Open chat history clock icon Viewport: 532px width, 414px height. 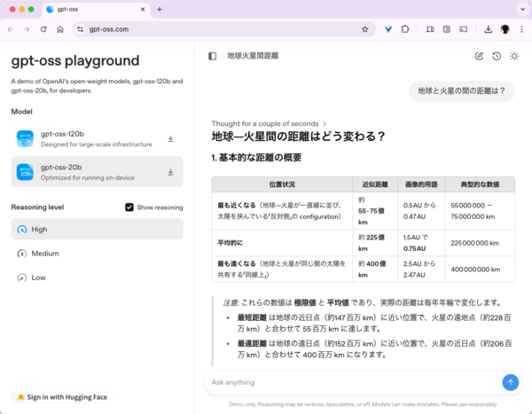click(497, 56)
